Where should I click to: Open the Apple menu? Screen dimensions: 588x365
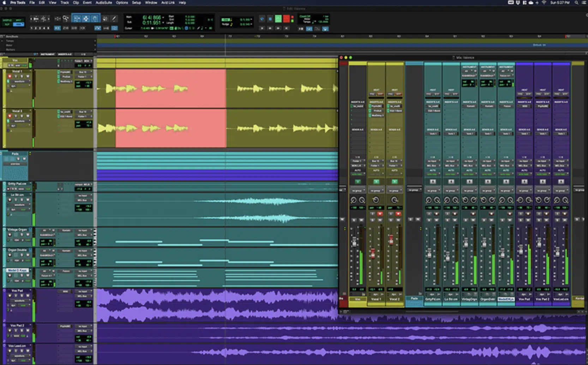[x=4, y=2]
